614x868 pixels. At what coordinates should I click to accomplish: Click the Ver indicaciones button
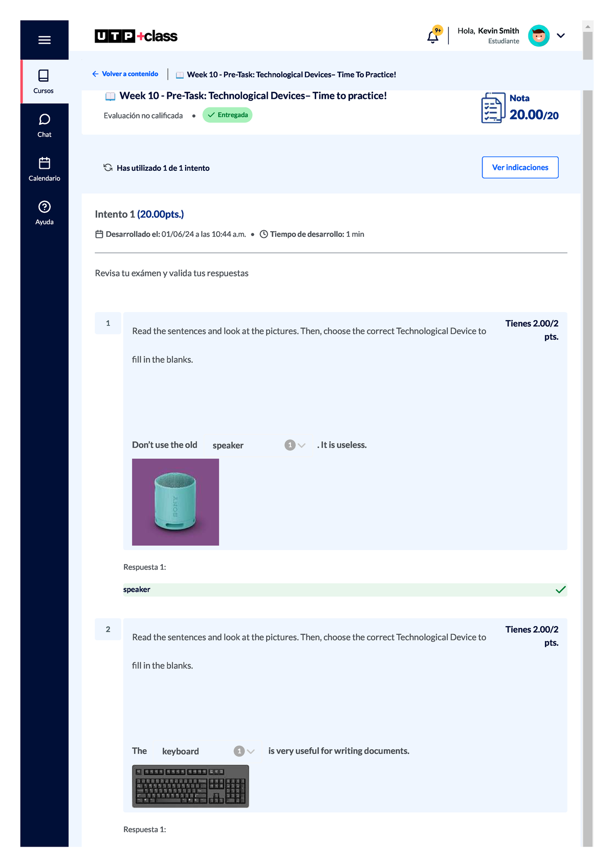pos(520,168)
